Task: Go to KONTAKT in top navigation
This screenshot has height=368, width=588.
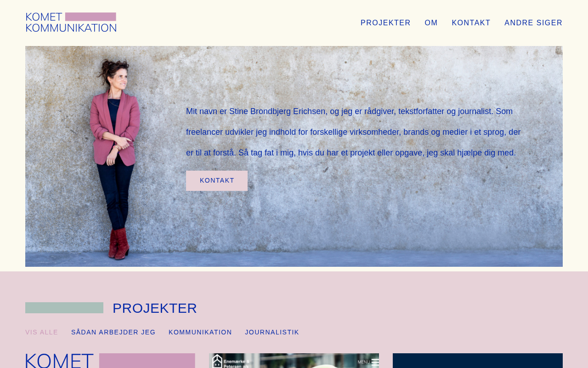Action: 471,23
